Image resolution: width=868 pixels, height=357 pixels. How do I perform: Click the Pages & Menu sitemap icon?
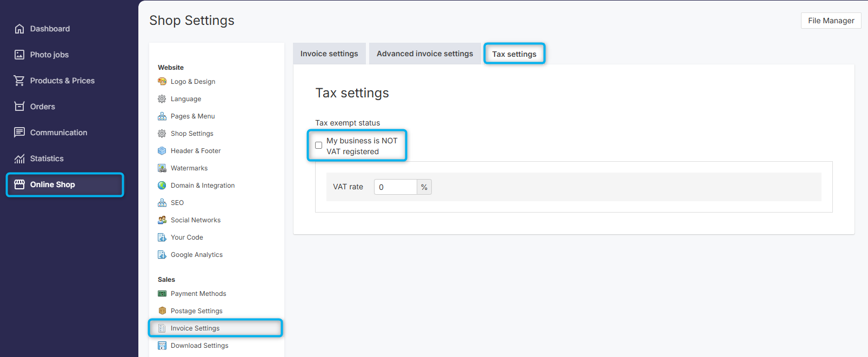(x=162, y=116)
